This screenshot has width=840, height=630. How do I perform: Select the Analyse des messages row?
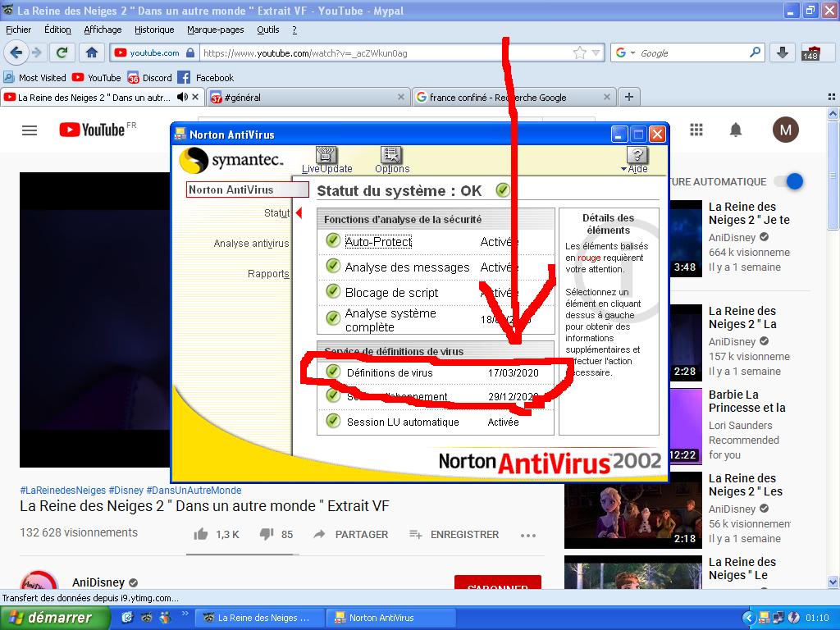coord(436,267)
